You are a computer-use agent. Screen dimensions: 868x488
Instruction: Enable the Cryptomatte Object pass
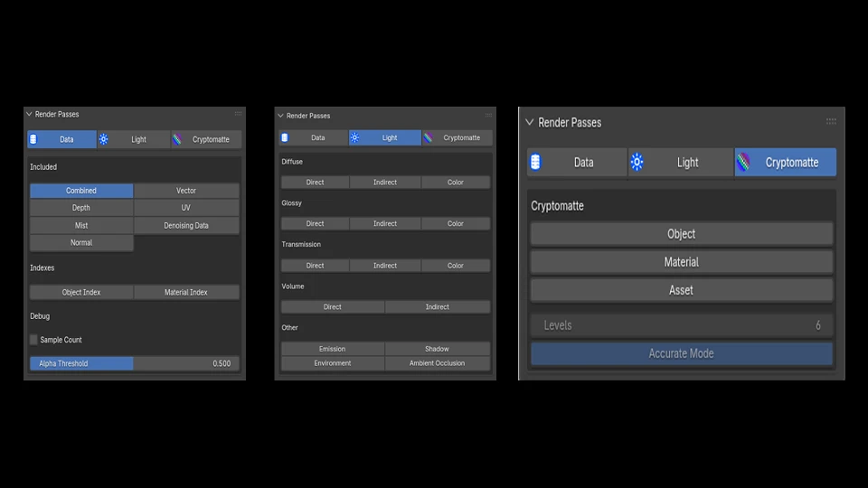[x=682, y=234]
